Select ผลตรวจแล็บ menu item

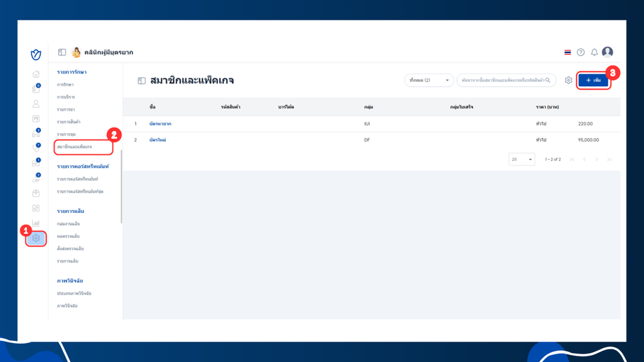pyautogui.click(x=68, y=236)
